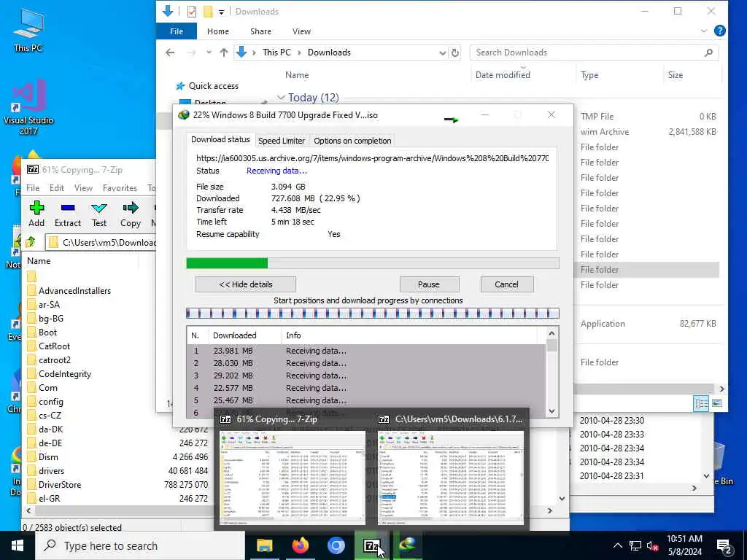Screen dimensions: 747x560
Task: Click the Add tool in 7-Zip
Action: click(36, 214)
